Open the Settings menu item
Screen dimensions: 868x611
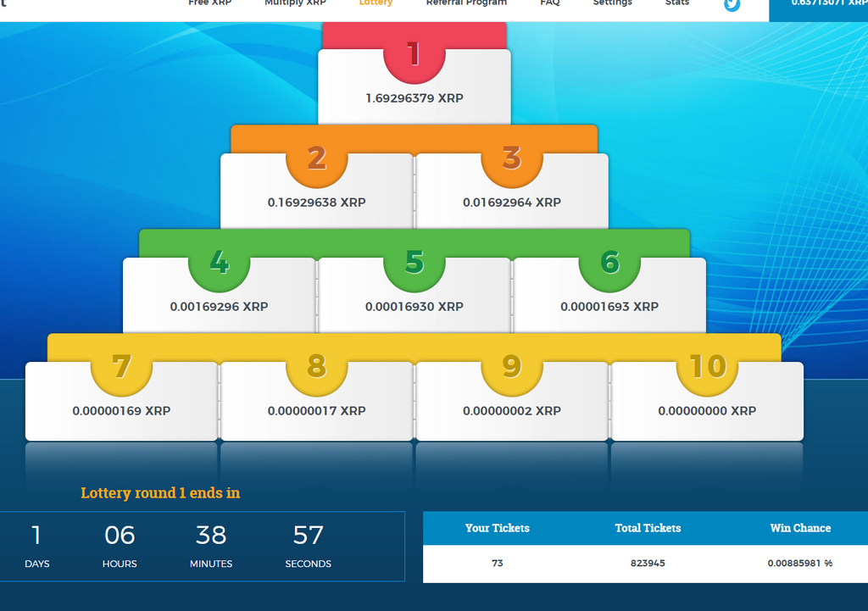click(x=612, y=3)
